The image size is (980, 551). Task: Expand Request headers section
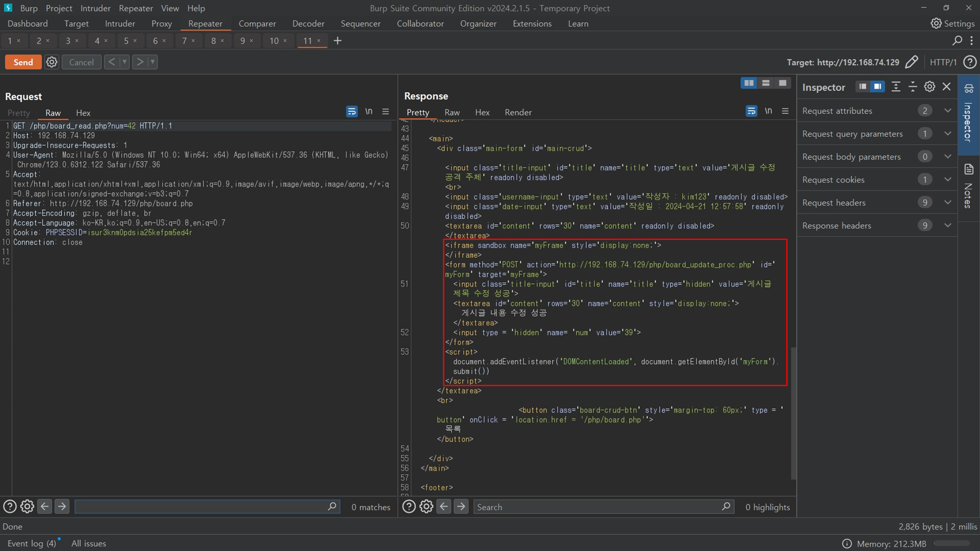click(877, 202)
